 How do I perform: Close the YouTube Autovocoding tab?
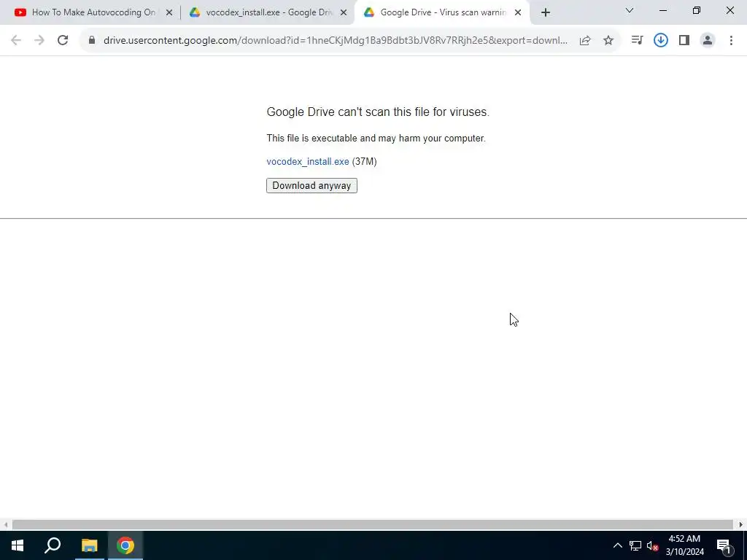[x=169, y=13]
